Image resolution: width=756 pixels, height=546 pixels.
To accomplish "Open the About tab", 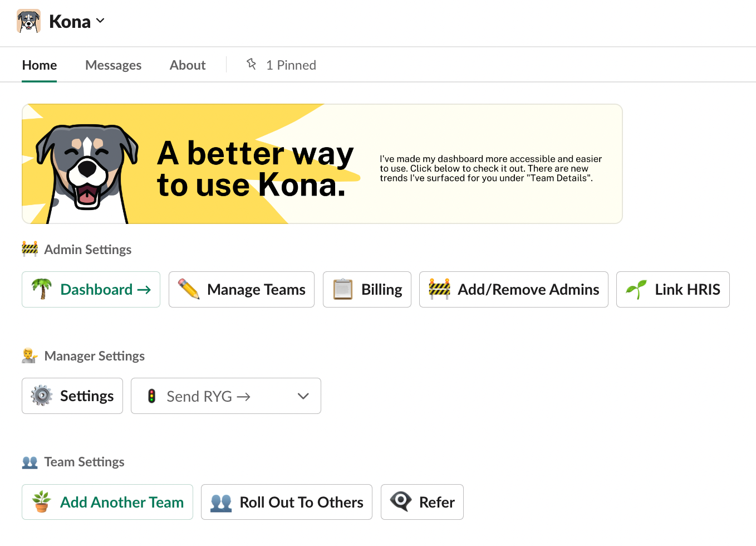I will (188, 65).
